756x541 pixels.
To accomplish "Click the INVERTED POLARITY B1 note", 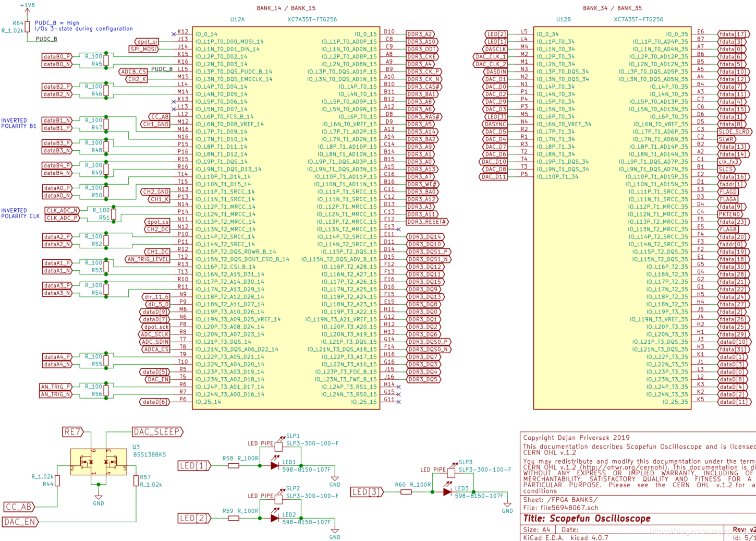I will (19, 123).
